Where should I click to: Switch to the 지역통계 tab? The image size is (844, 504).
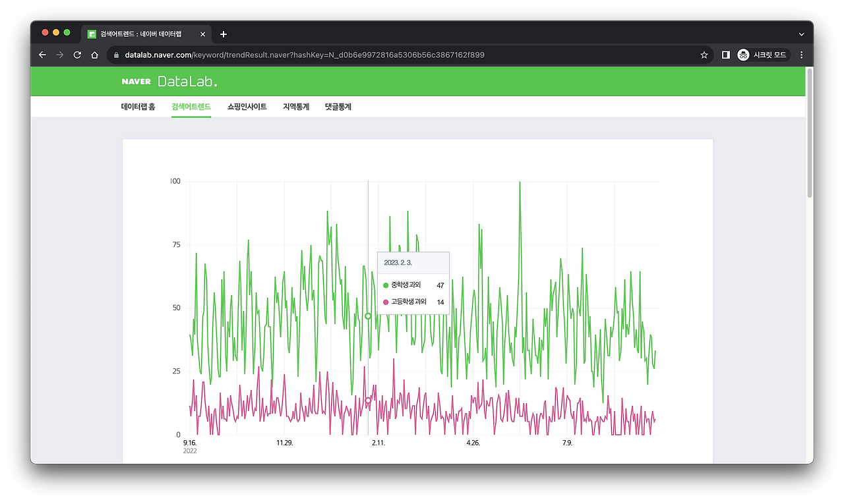(x=296, y=106)
